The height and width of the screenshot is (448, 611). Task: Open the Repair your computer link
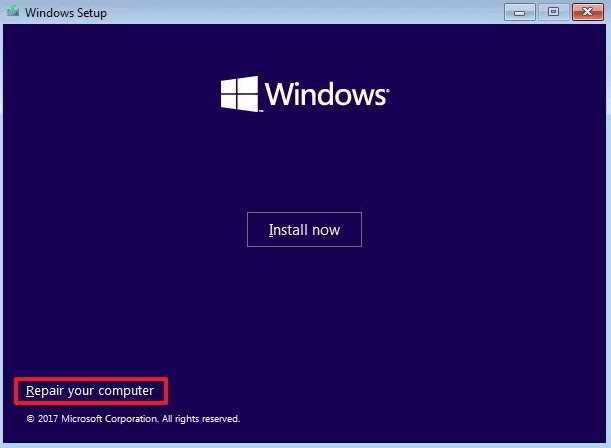[x=90, y=391]
